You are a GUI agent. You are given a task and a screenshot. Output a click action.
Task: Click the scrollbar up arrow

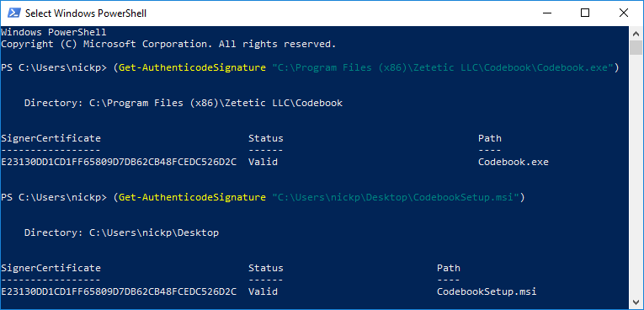636,34
